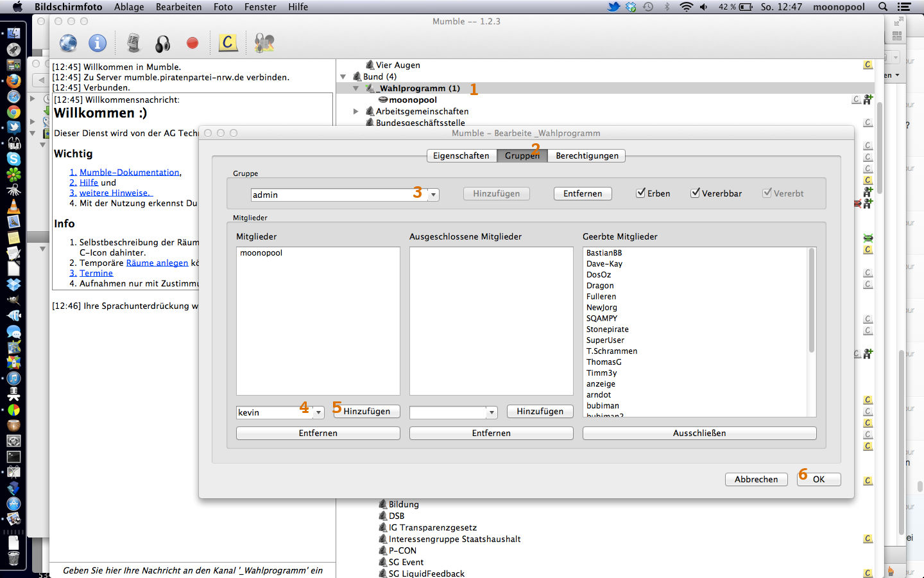Open Spotlight search in the menu bar
924x578 pixels.
pyautogui.click(x=883, y=7)
